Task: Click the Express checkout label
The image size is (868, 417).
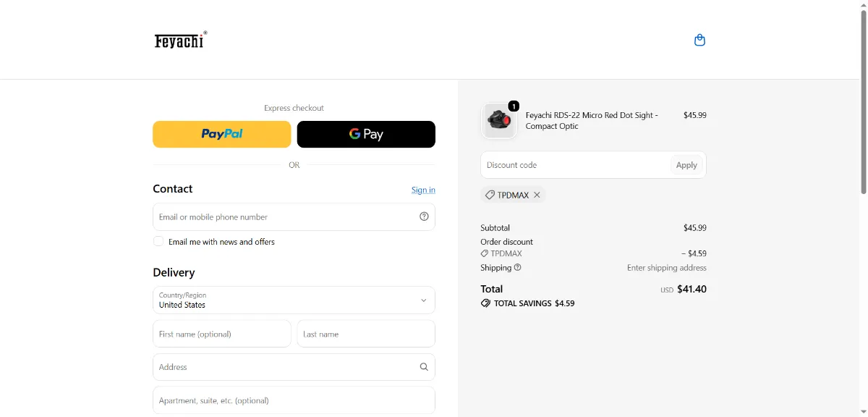Action: click(x=294, y=108)
